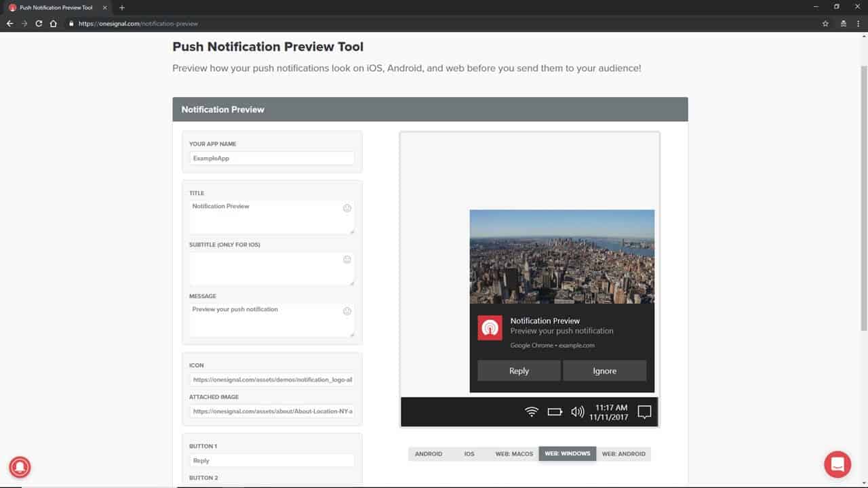Click the browser home icon
The width and height of the screenshot is (868, 488).
[54, 23]
